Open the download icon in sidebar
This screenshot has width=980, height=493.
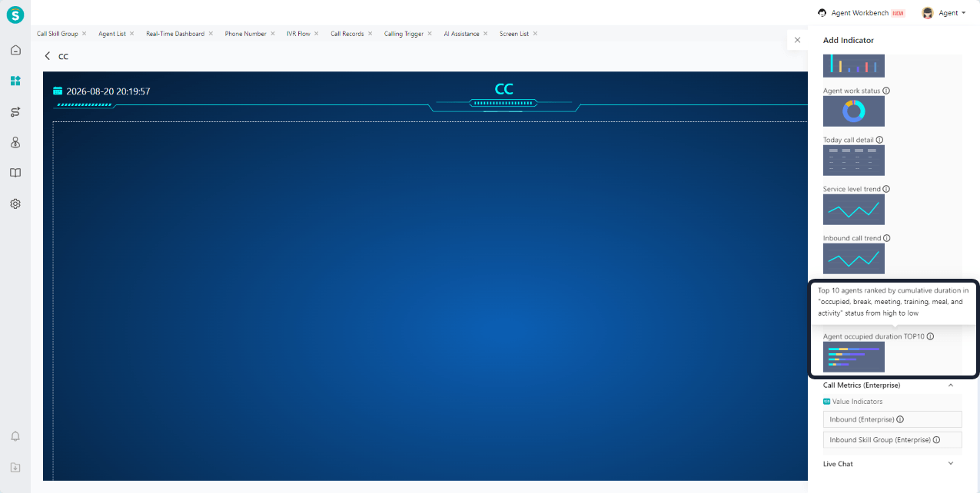(15, 467)
